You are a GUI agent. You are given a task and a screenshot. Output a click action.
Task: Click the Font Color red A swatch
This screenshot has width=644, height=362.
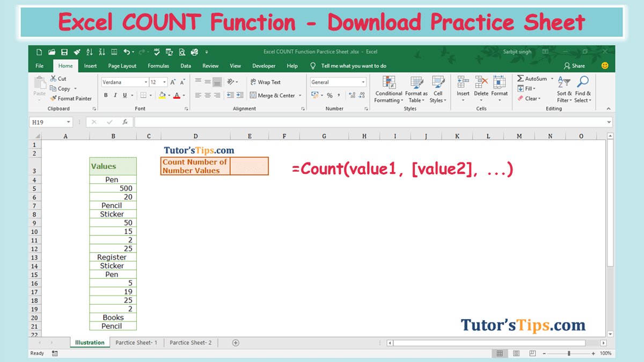(177, 95)
